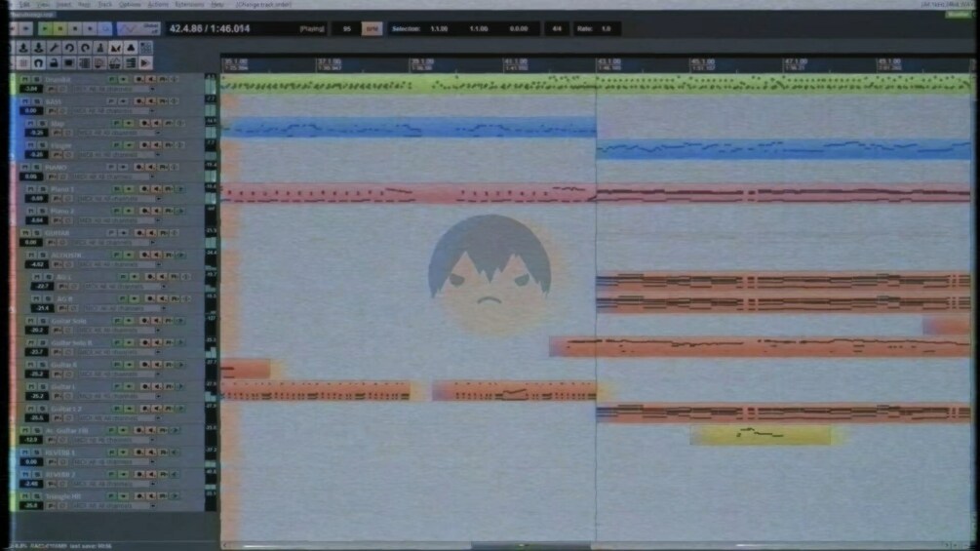Click the Open project toolbar icon
Viewport: 980px width, 551px height.
tap(23, 48)
